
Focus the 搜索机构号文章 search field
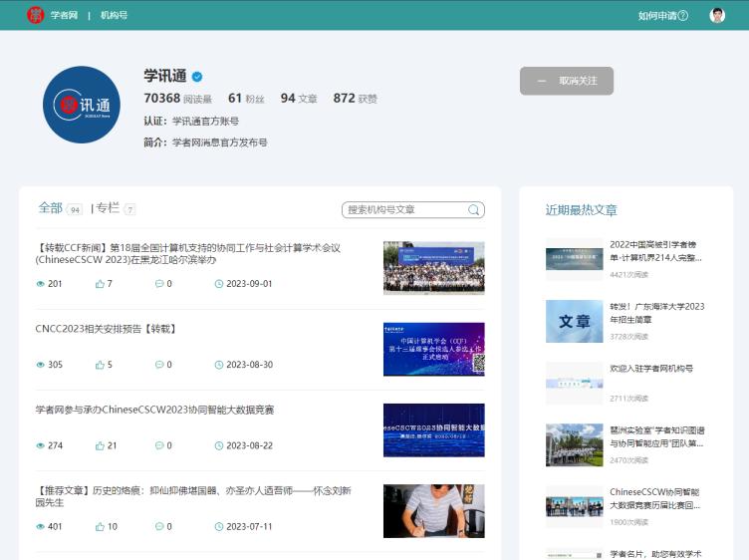pos(404,210)
